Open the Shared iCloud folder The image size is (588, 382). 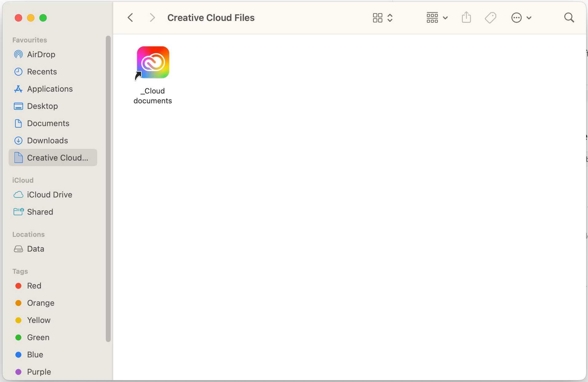pos(53,212)
